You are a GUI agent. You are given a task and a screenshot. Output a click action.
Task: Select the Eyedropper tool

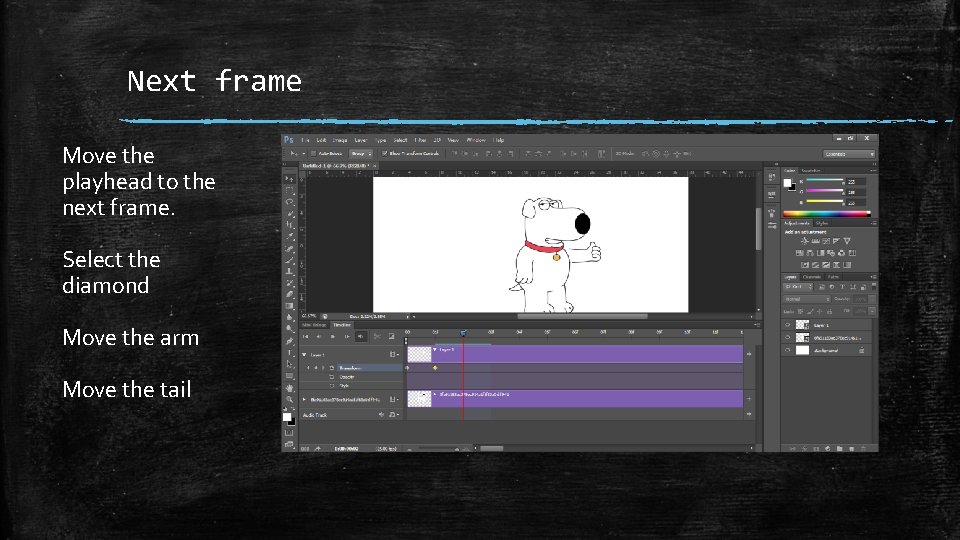point(290,237)
